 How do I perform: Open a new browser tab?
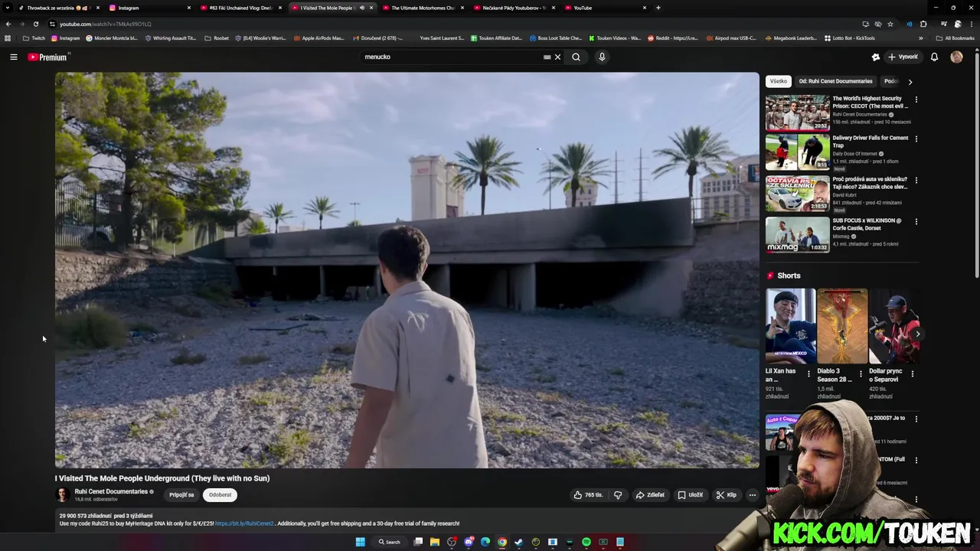pyautogui.click(x=658, y=8)
